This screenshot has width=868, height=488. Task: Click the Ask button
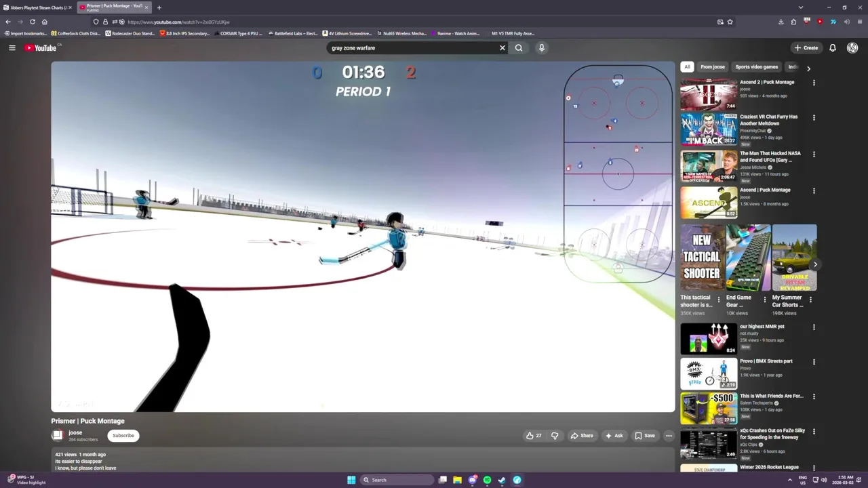(614, 436)
